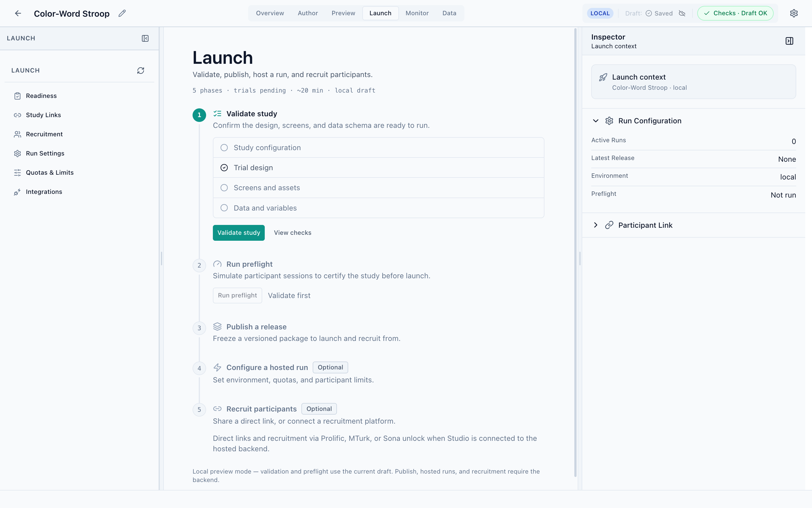Select the Data and variables check circle

[224, 208]
